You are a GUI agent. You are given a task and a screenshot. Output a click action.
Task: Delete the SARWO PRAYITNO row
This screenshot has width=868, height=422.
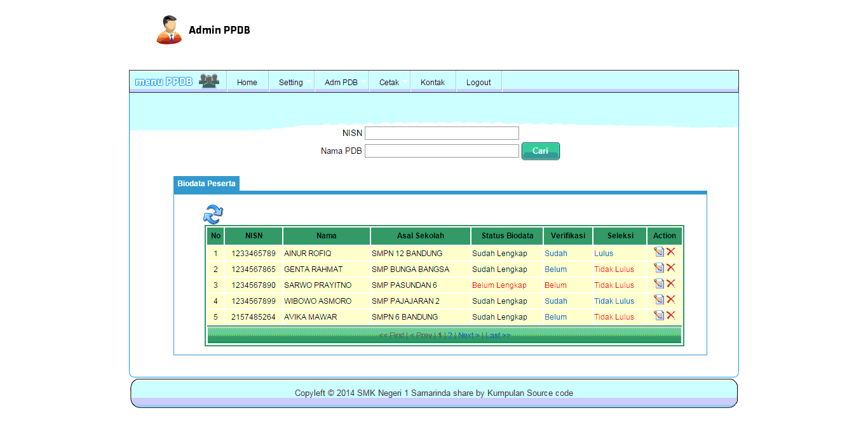click(670, 283)
